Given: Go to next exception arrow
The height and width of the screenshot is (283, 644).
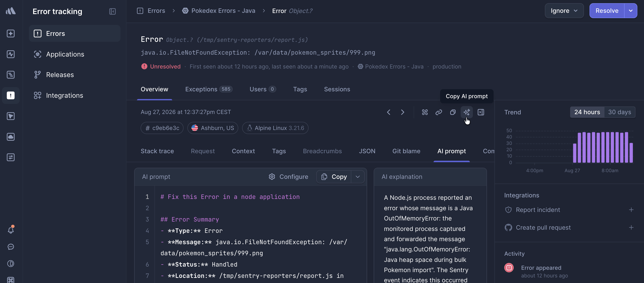Looking at the screenshot, I should (x=403, y=112).
